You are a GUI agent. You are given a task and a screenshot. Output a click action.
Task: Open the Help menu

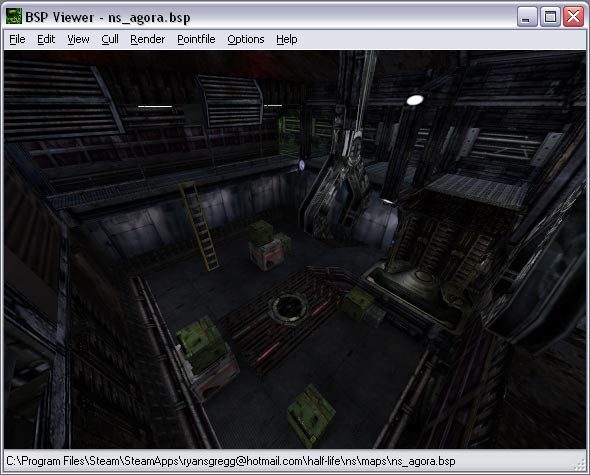[287, 39]
